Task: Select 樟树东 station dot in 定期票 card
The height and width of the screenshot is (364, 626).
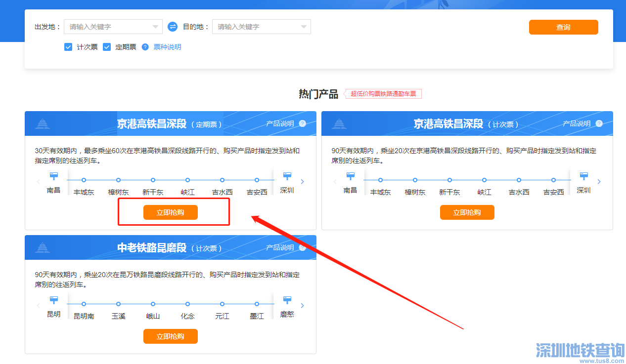Action: click(119, 180)
